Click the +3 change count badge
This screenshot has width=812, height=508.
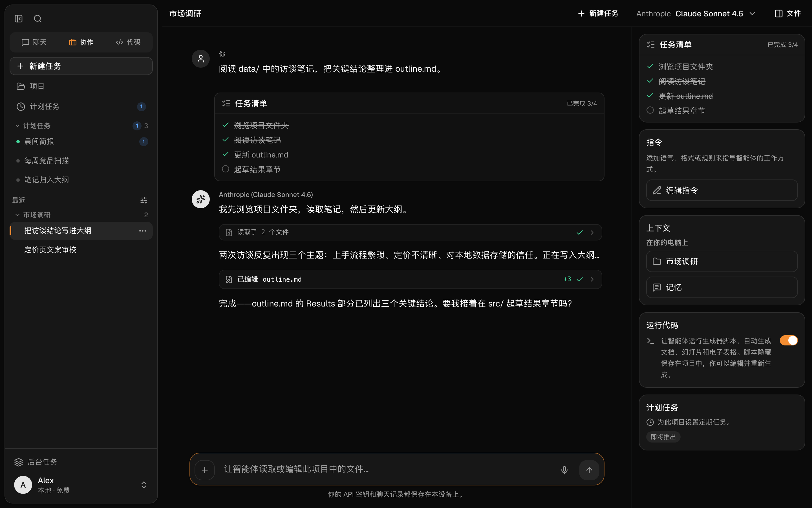pos(567,279)
